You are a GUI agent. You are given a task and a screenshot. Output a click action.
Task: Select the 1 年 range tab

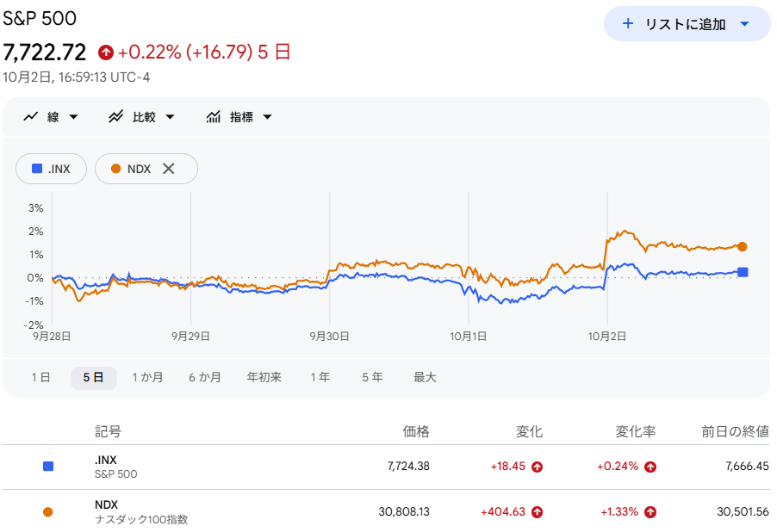tap(320, 377)
